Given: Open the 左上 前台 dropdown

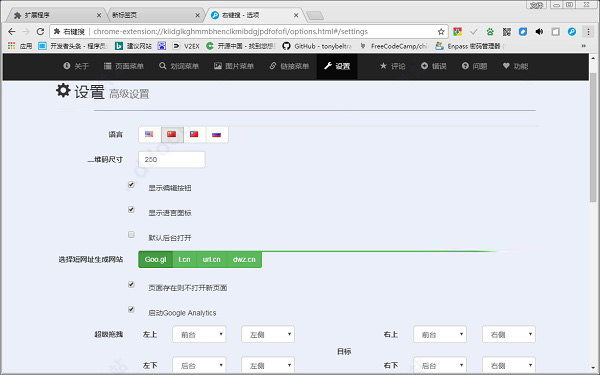Looking at the screenshot, I should [199, 334].
